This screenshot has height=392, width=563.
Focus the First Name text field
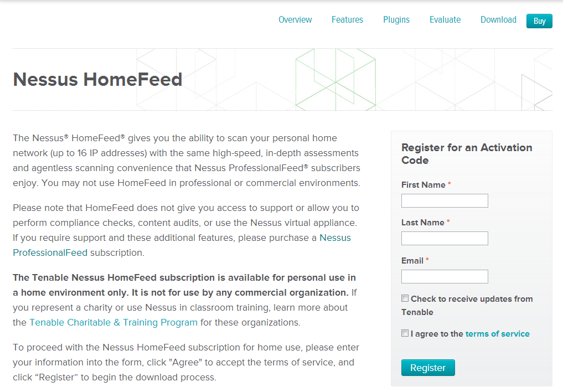445,200
